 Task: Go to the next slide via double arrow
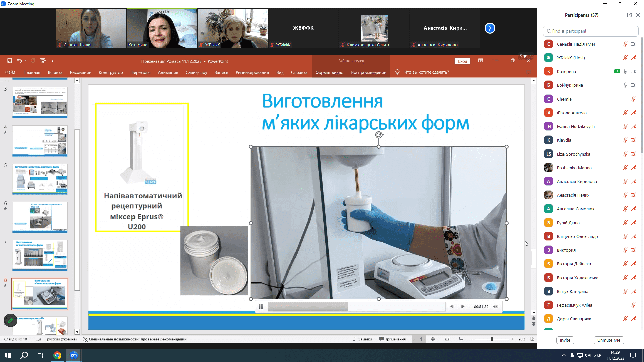pos(534,324)
